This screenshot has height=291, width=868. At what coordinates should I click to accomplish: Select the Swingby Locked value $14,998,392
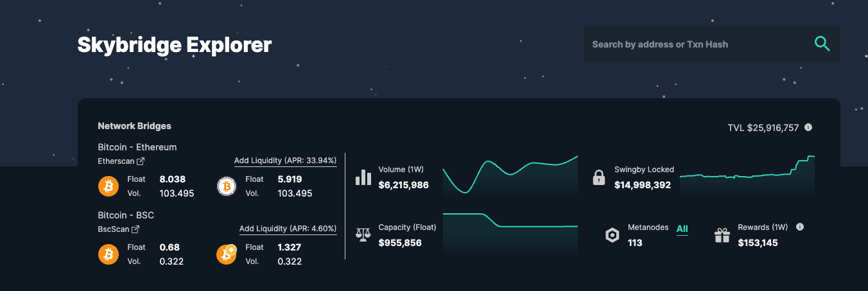click(x=643, y=185)
